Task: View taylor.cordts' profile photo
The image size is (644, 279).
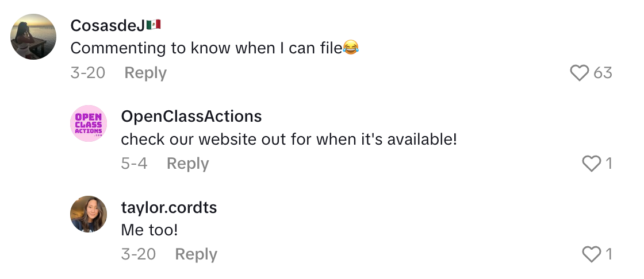Action: coord(89,214)
